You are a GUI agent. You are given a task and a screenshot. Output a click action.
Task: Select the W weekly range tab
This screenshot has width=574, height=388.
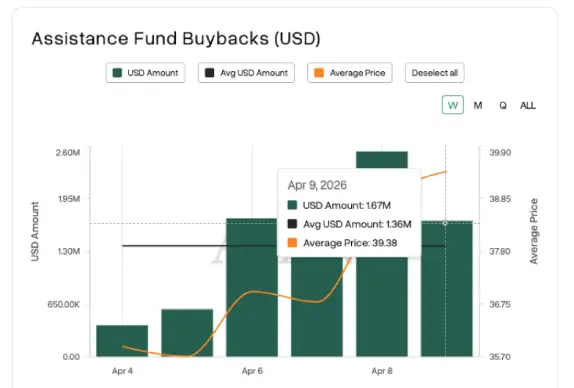[453, 105]
